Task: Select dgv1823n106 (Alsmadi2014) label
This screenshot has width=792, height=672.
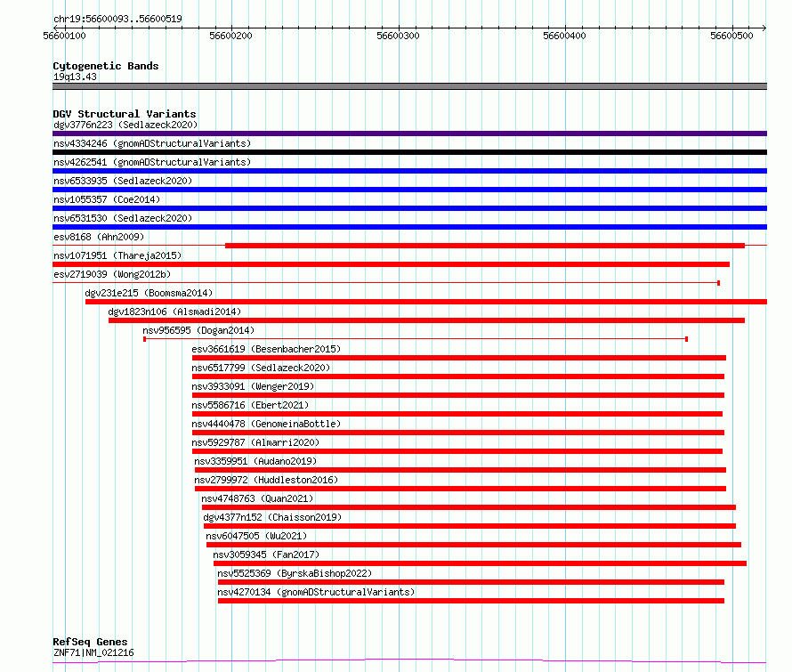Action: tap(174, 312)
